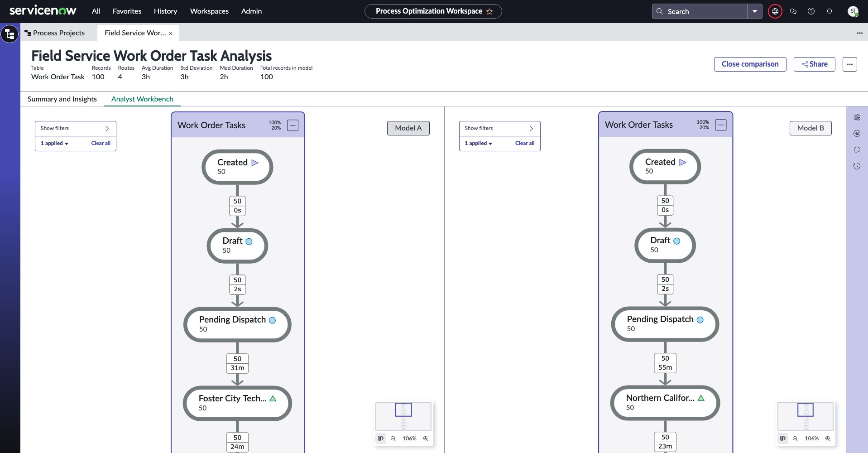This screenshot has height=453, width=868.
Task: Click the green triangle on Northern Califor... node
Action: 701,398
